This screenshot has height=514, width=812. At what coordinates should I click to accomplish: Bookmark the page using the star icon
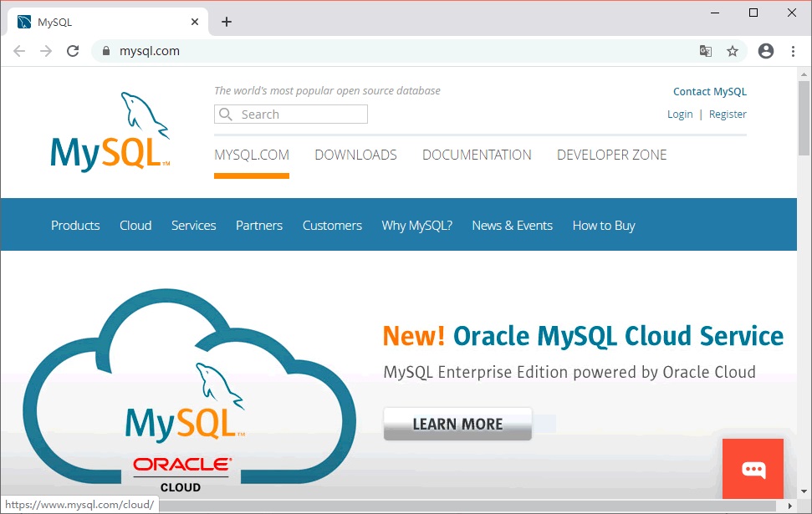coord(733,51)
